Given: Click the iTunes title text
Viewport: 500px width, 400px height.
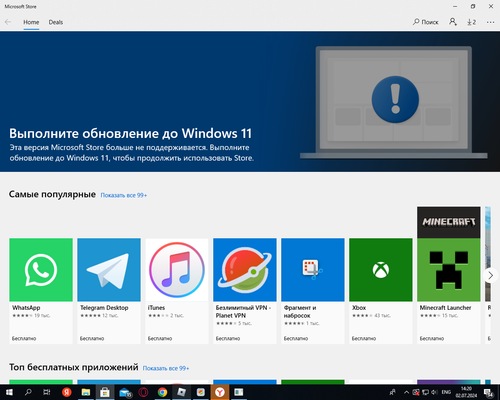Looking at the screenshot, I should 156,308.
